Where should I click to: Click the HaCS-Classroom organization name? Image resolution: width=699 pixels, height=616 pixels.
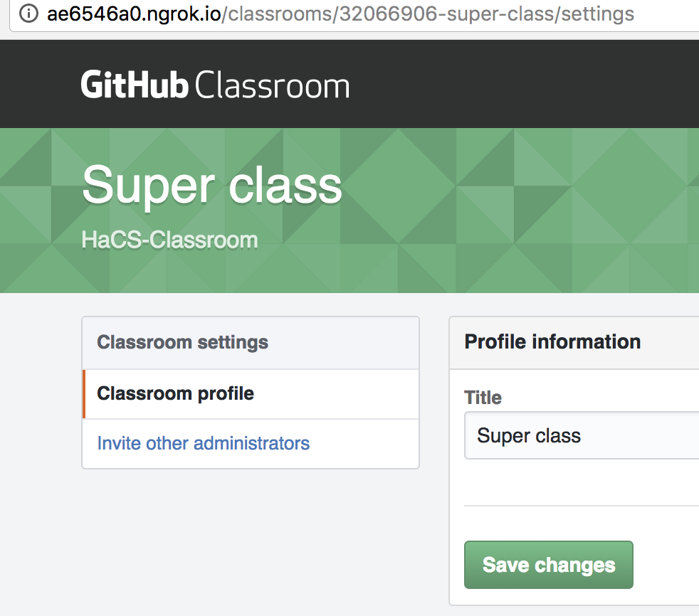(x=169, y=240)
